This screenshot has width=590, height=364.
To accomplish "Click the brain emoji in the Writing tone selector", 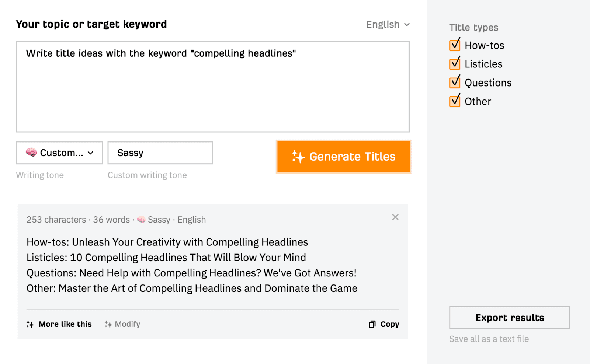I will coord(31,153).
